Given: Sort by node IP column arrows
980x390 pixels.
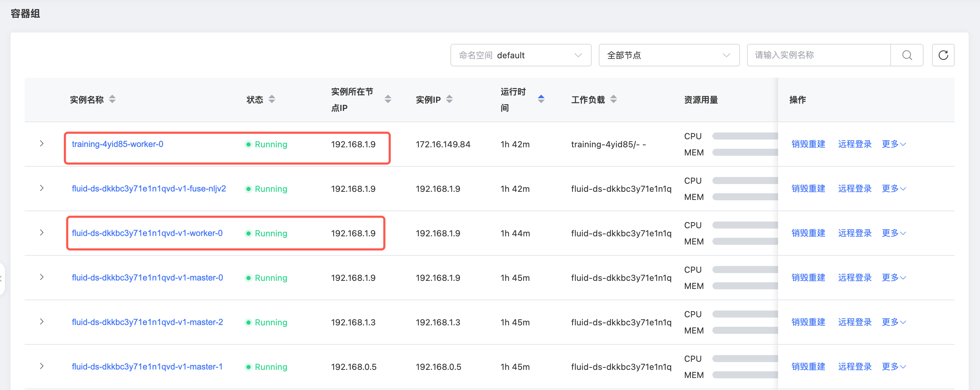Looking at the screenshot, I should click(x=388, y=99).
